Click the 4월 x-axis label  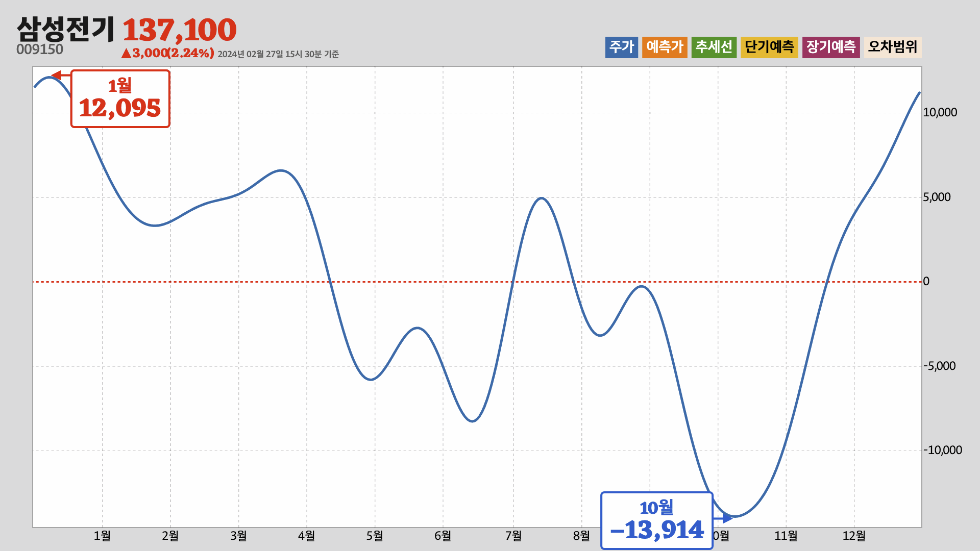307,536
